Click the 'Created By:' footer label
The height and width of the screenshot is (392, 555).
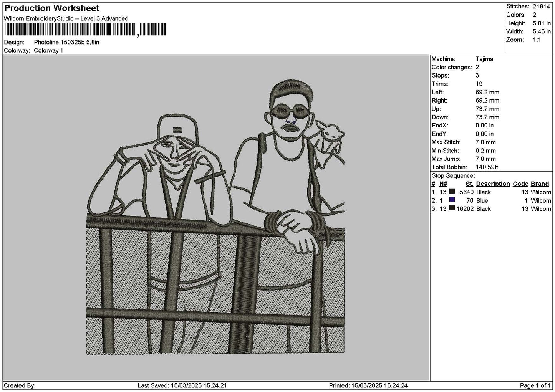point(20,385)
